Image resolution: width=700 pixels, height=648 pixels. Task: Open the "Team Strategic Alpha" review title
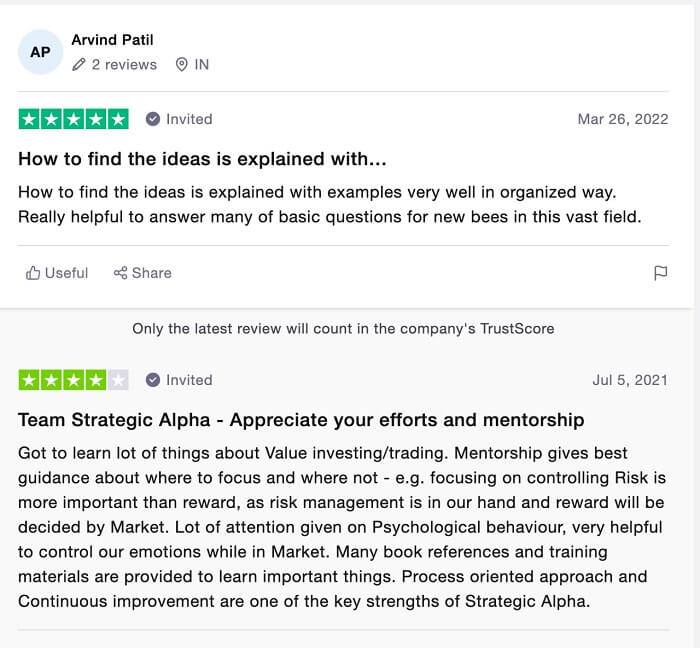tap(301, 420)
